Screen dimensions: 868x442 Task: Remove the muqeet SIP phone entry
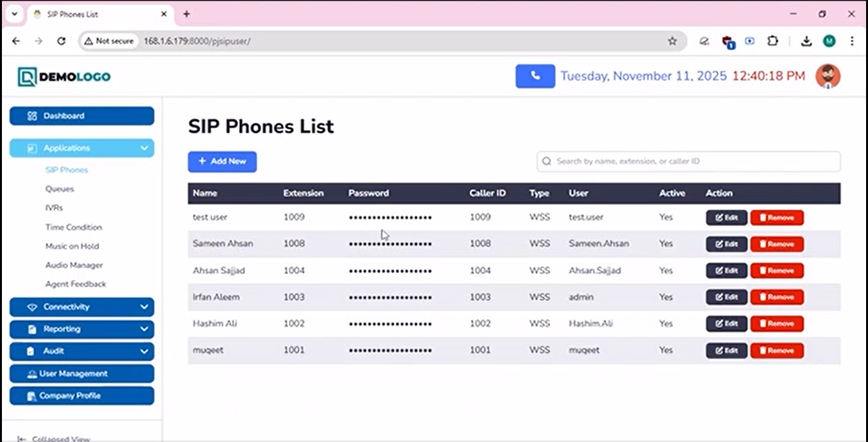click(777, 351)
